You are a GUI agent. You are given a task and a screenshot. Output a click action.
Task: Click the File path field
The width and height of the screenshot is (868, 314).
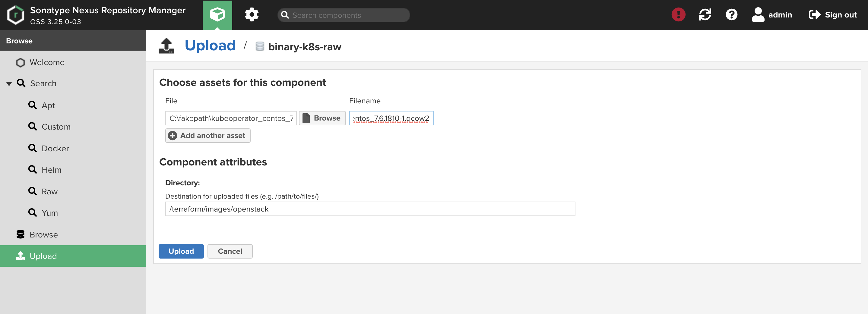[231, 118]
